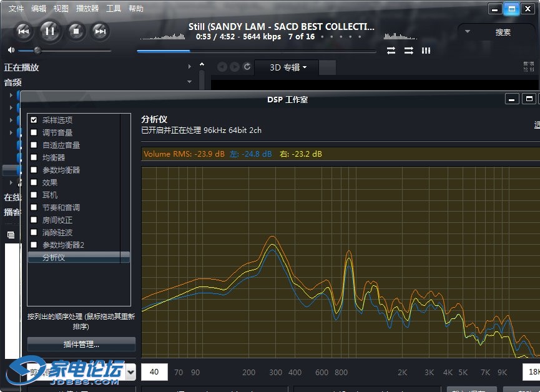Skip to the next track

pos(100,31)
